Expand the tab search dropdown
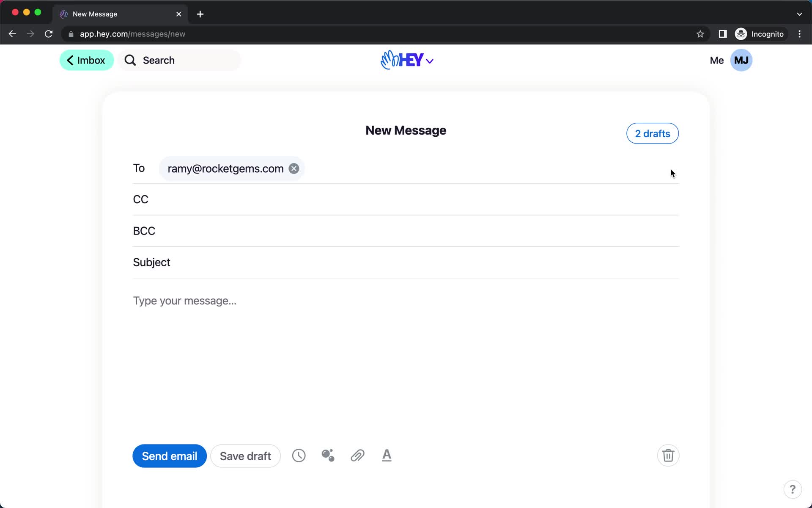 (799, 14)
